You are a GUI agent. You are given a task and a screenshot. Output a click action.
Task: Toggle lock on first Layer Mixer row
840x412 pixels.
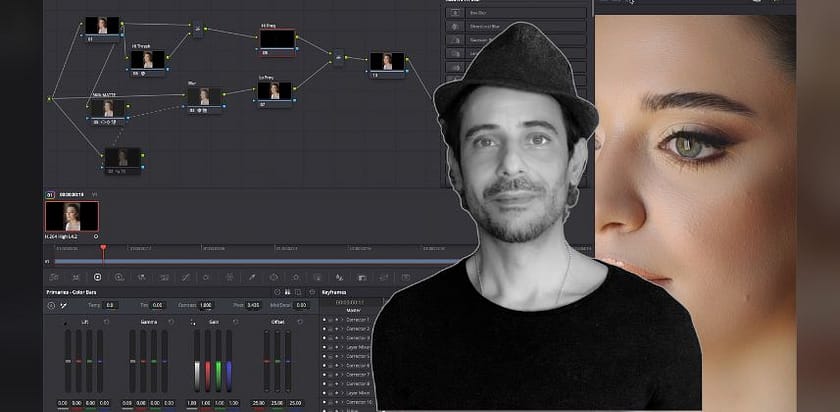[x=331, y=347]
